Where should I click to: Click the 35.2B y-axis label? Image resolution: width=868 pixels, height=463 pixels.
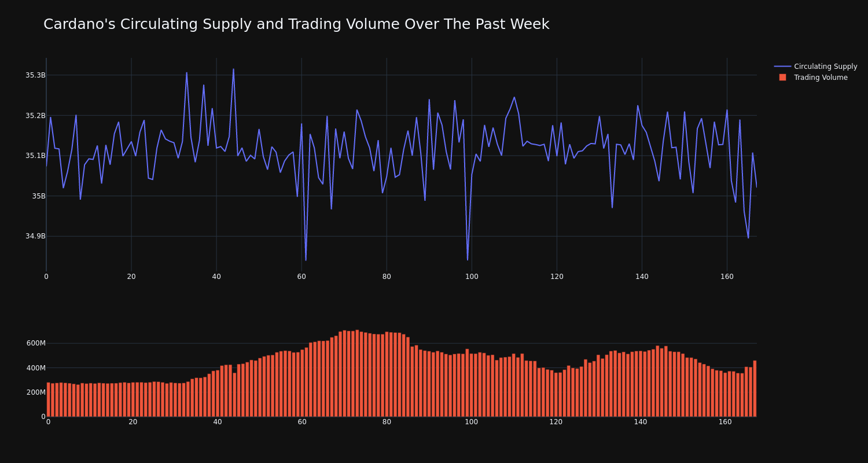pyautogui.click(x=35, y=116)
